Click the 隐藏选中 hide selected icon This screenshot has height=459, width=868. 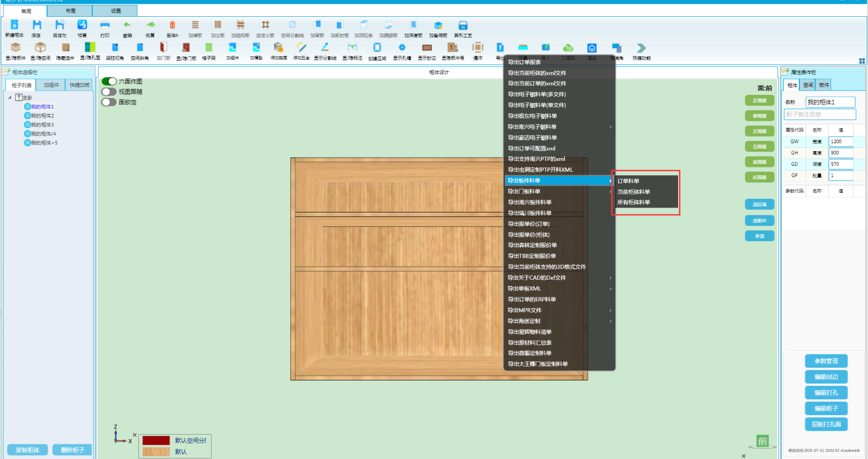(65, 48)
